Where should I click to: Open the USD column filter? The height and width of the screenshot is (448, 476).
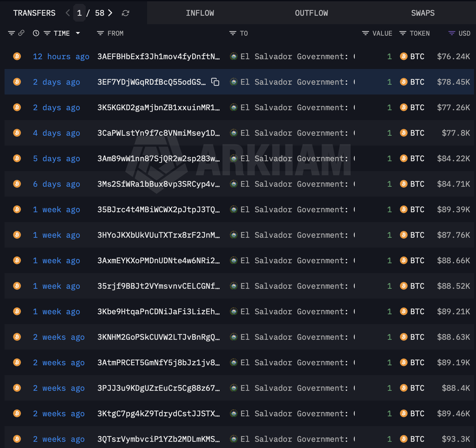(x=452, y=33)
